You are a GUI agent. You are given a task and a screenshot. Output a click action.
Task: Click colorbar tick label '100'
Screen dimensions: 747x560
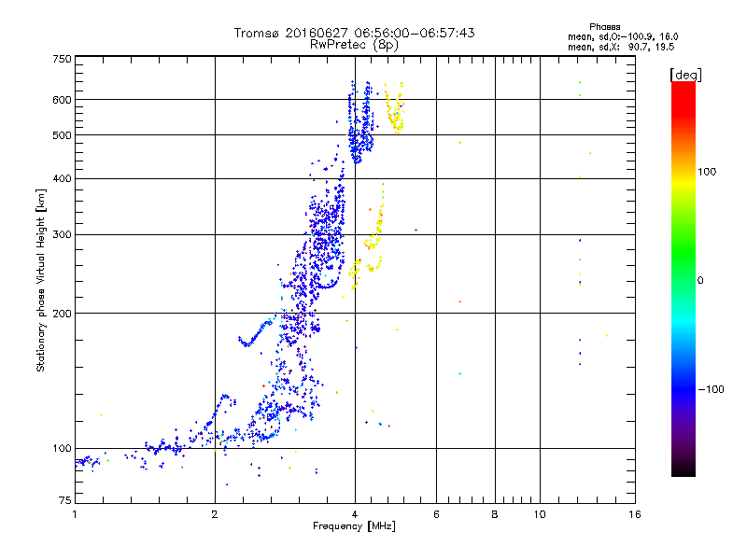707,172
